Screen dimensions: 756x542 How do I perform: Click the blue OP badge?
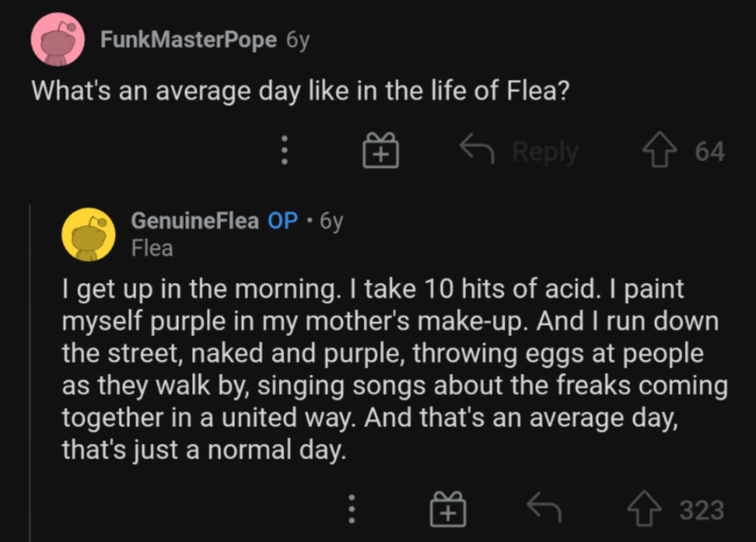click(x=282, y=221)
